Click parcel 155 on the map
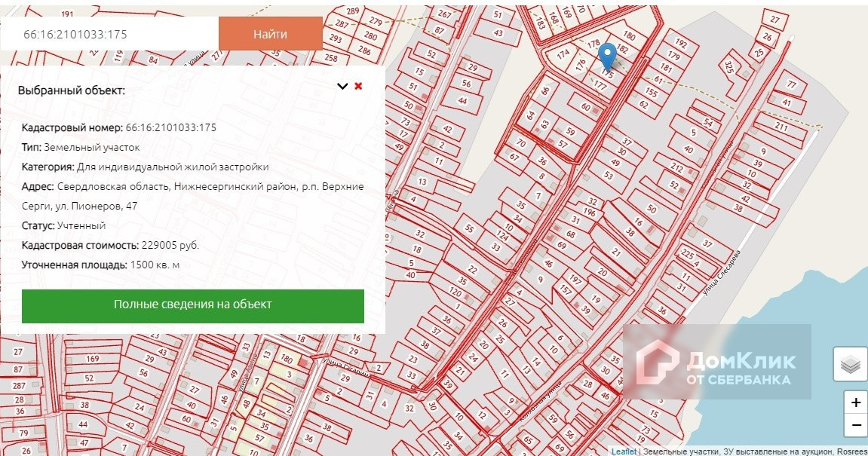Image resolution: width=868 pixels, height=456 pixels. [651, 93]
